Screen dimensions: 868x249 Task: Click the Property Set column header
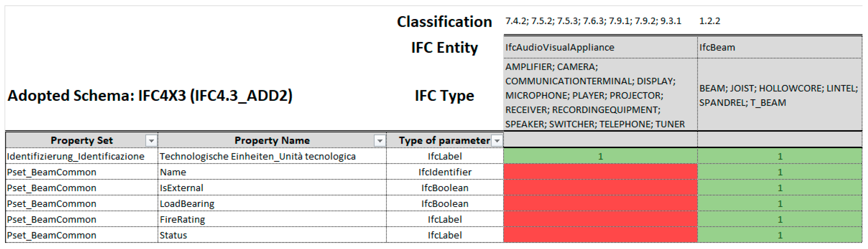click(x=82, y=141)
